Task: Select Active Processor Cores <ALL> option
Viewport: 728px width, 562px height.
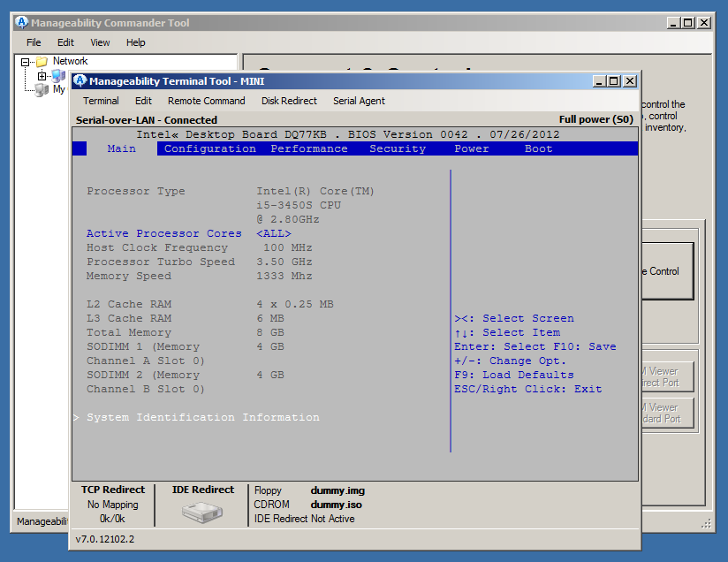Action: tap(273, 233)
